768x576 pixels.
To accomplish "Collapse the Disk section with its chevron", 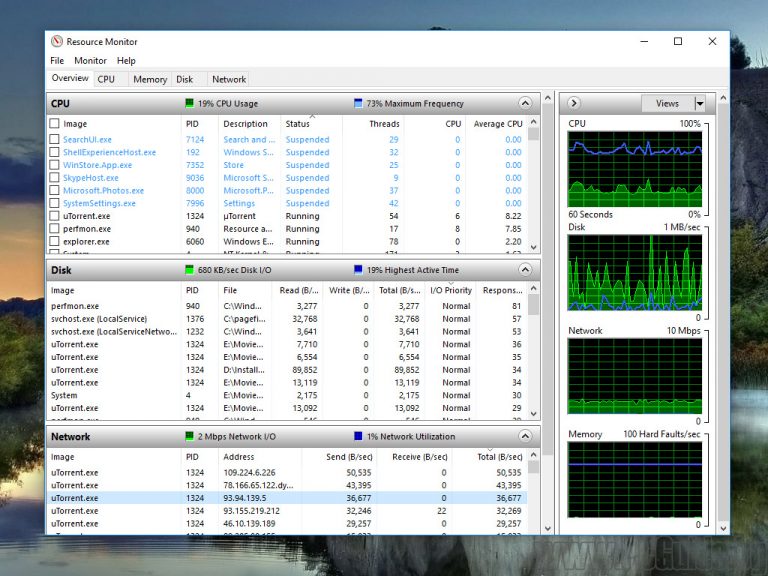I will coord(525,270).
